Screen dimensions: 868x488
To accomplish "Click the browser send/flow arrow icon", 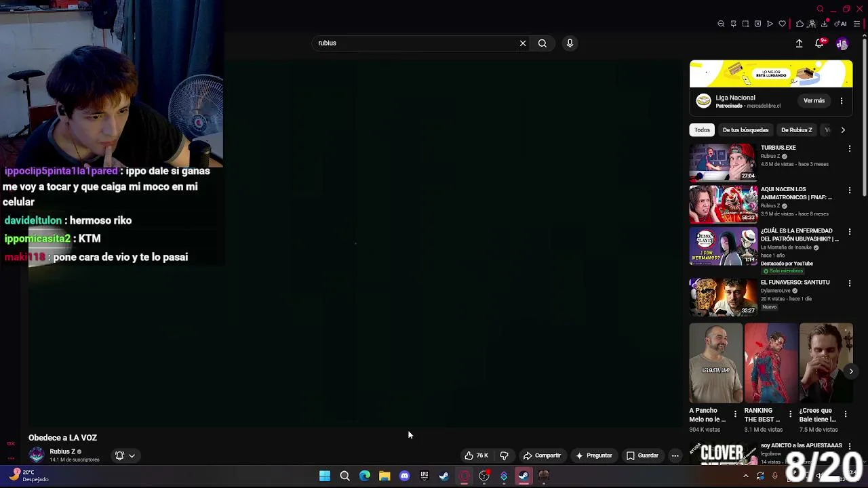I will tap(770, 24).
